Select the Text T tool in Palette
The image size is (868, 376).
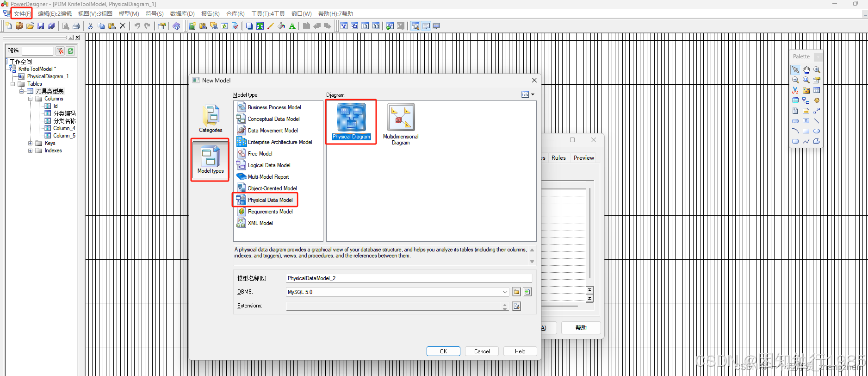pos(806,121)
